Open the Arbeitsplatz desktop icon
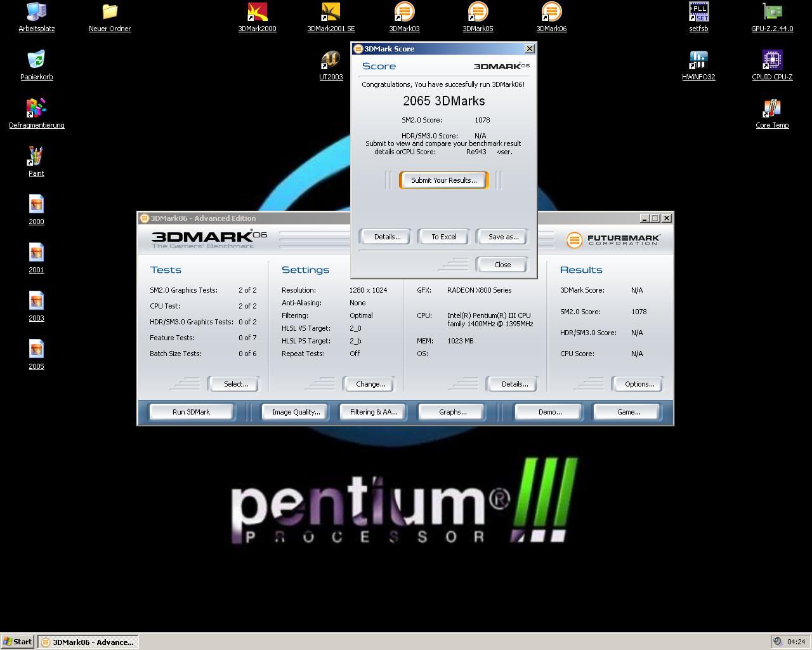This screenshot has width=812, height=650. (x=36, y=17)
